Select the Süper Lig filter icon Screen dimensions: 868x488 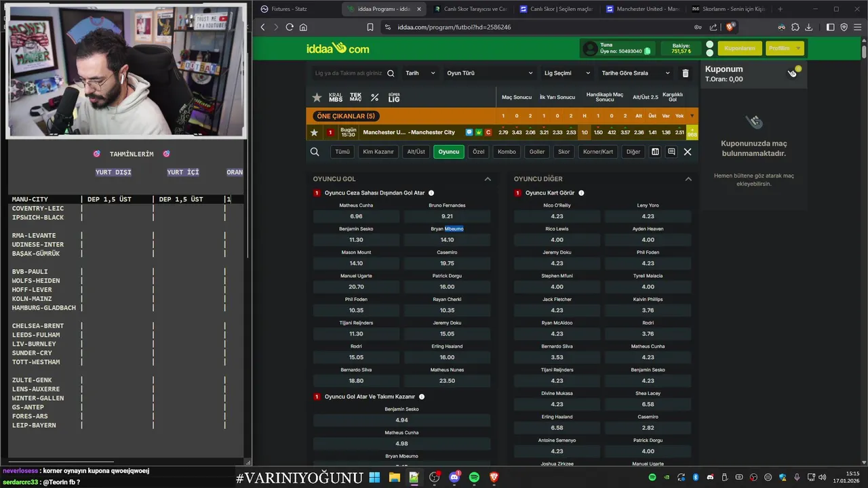point(394,98)
